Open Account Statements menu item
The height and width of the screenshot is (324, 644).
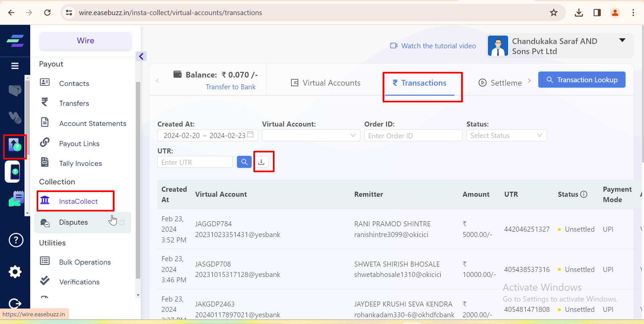tap(83, 123)
